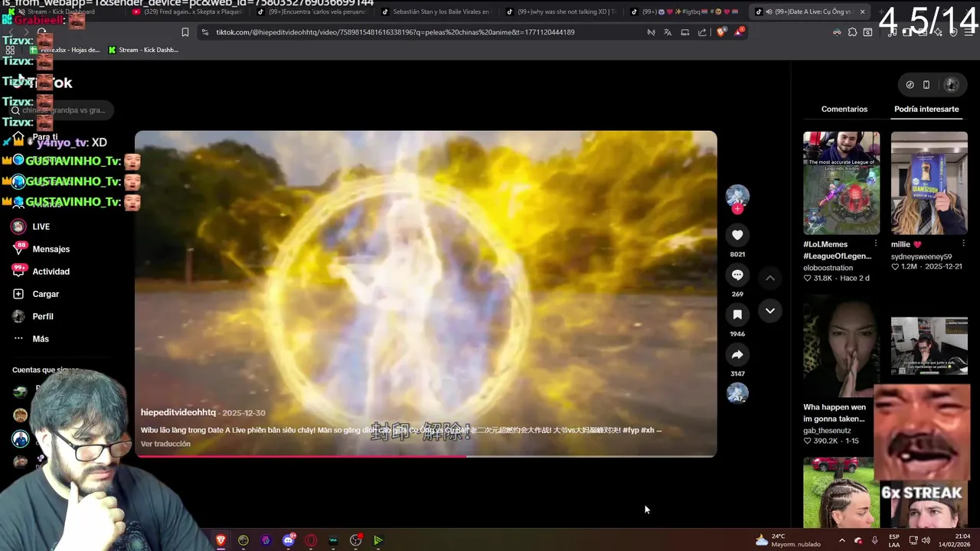
Task: Open more options on the millie card
Action: coord(963,244)
